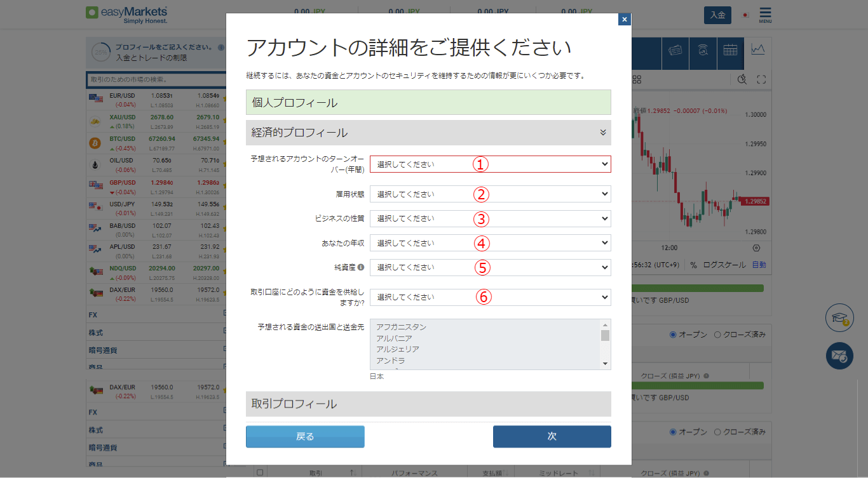Open the chart zoom magnifier tool

click(x=741, y=79)
